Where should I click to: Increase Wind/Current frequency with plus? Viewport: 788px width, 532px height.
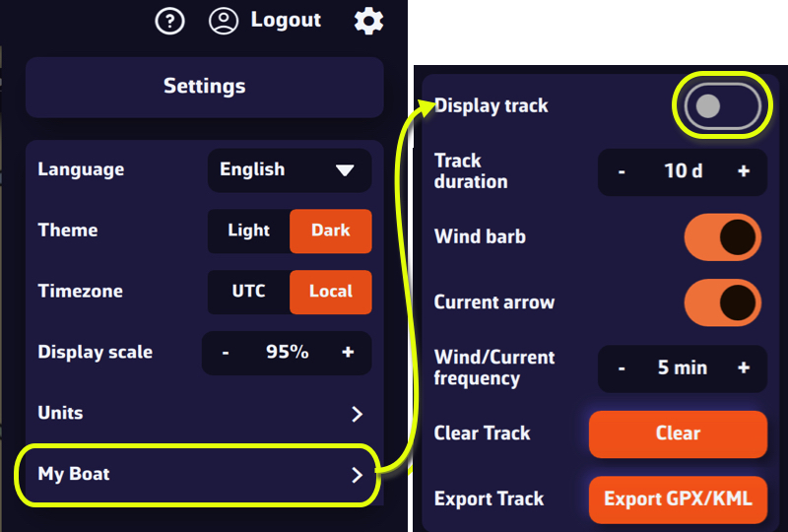[743, 368]
